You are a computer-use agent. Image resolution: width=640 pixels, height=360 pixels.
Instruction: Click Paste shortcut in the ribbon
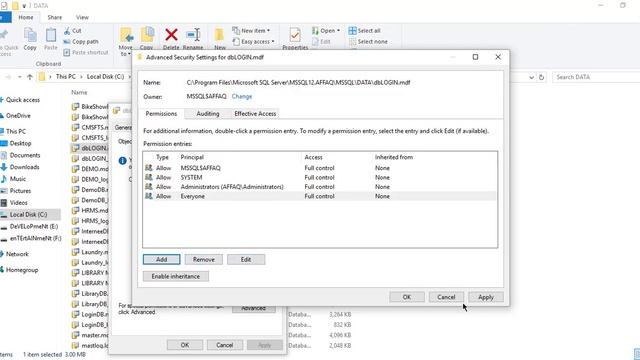86,52
